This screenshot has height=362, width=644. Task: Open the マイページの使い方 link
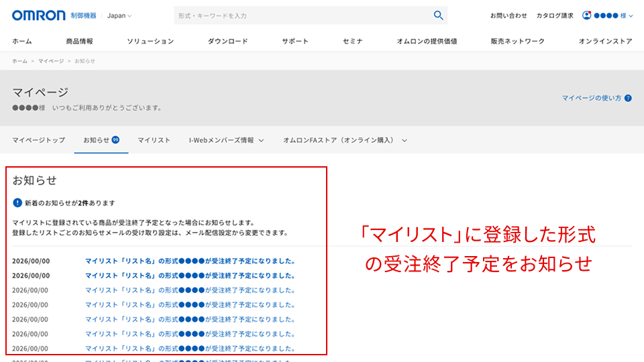click(x=592, y=98)
